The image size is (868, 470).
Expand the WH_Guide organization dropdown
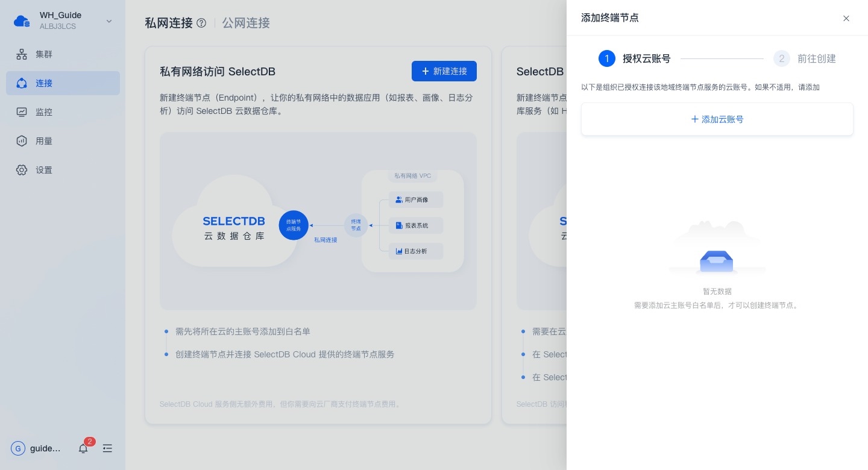(x=109, y=21)
